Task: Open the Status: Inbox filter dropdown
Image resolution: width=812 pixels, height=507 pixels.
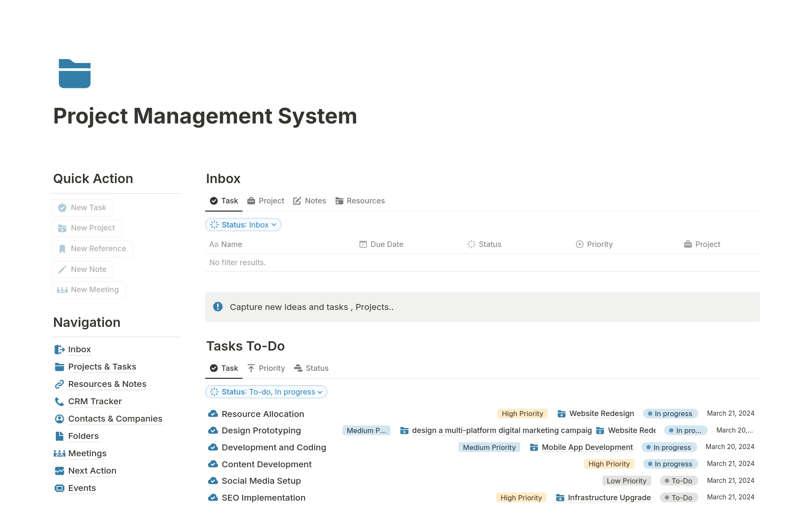Action: tap(243, 225)
